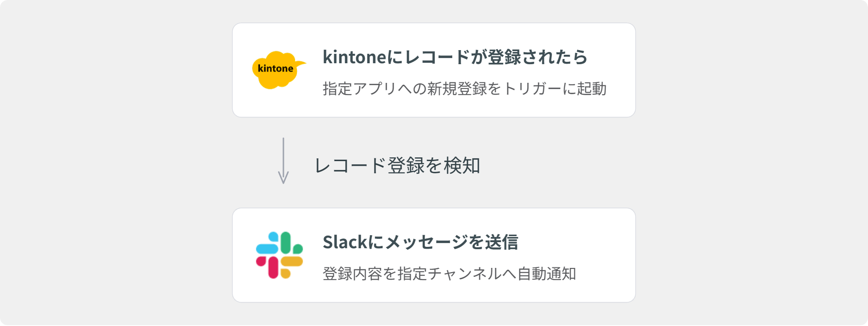Click the yellow segment of Slack logo

[292, 262]
